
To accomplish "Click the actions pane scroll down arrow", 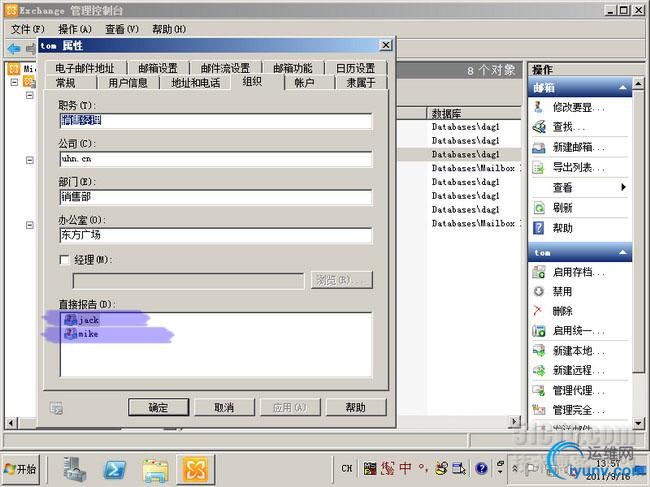I will coord(638,423).
